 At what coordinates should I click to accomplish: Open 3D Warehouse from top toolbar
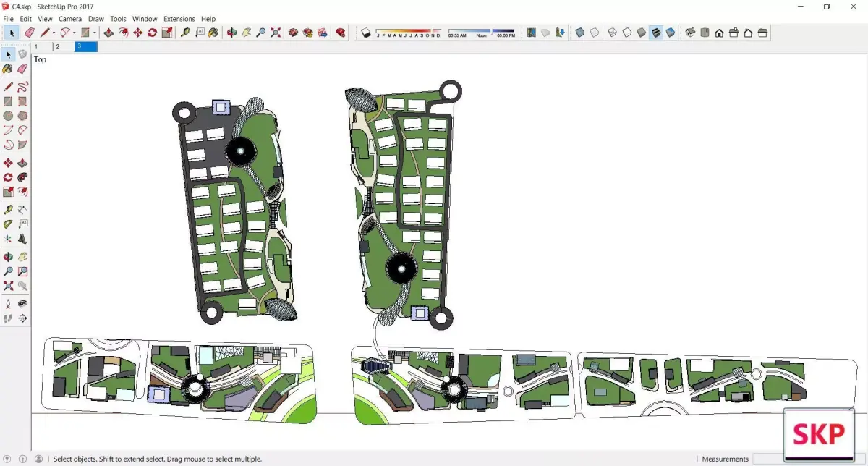click(x=293, y=33)
